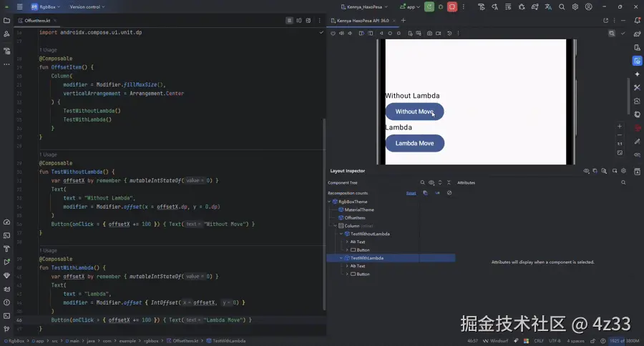Expand Button node under TestWithoutLambda
The height and width of the screenshot is (346, 644).
[347, 250]
